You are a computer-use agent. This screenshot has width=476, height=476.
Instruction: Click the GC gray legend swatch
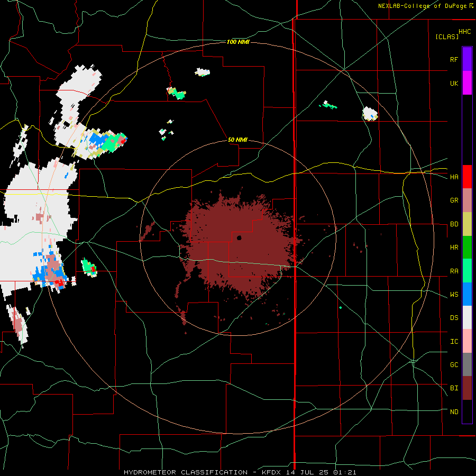[x=467, y=364]
